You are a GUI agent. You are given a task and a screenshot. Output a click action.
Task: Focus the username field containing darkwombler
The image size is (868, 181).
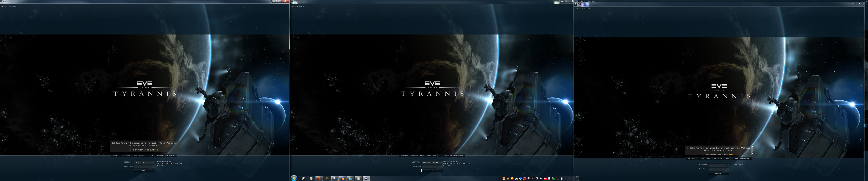pyautogui.click(x=143, y=162)
